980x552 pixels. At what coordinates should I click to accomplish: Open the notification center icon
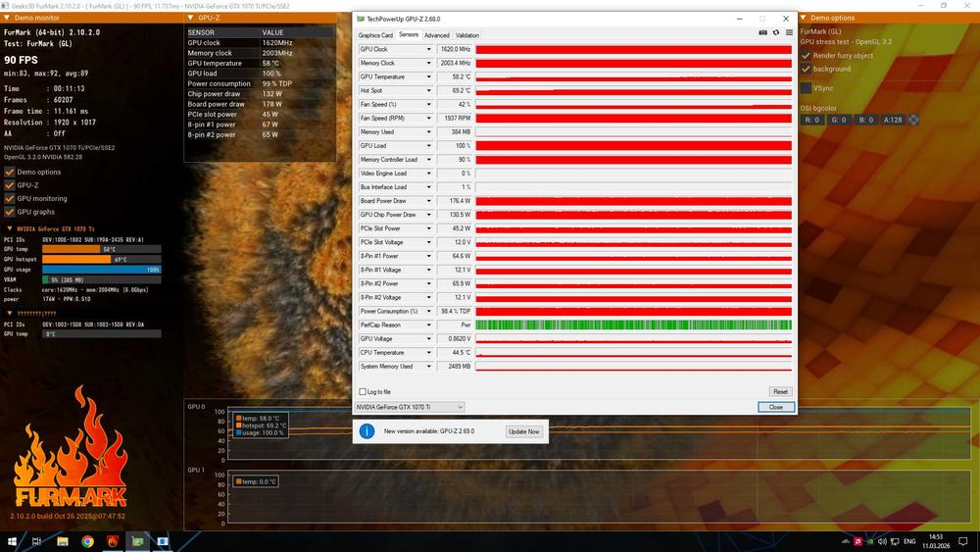963,541
